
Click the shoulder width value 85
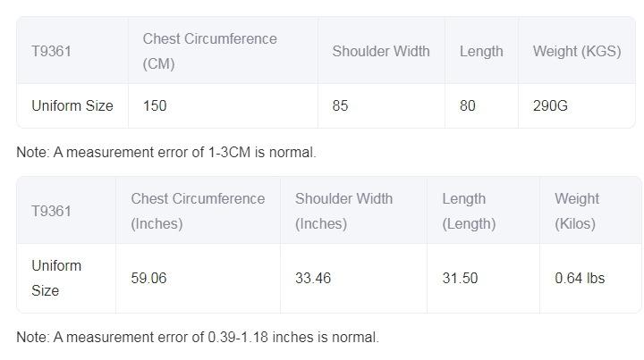pyautogui.click(x=340, y=105)
